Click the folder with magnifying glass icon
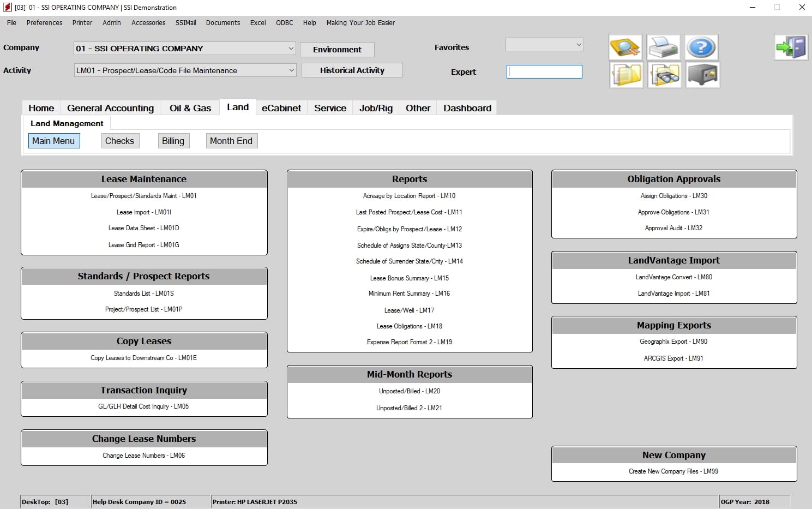Viewport: 812px width, 509px height. (x=625, y=47)
